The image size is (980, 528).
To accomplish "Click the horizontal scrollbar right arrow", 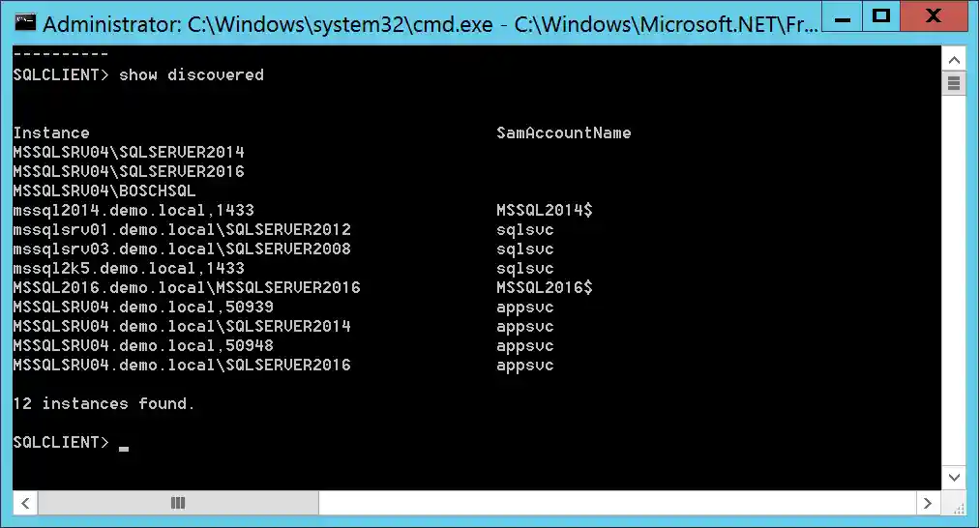I will [x=928, y=503].
